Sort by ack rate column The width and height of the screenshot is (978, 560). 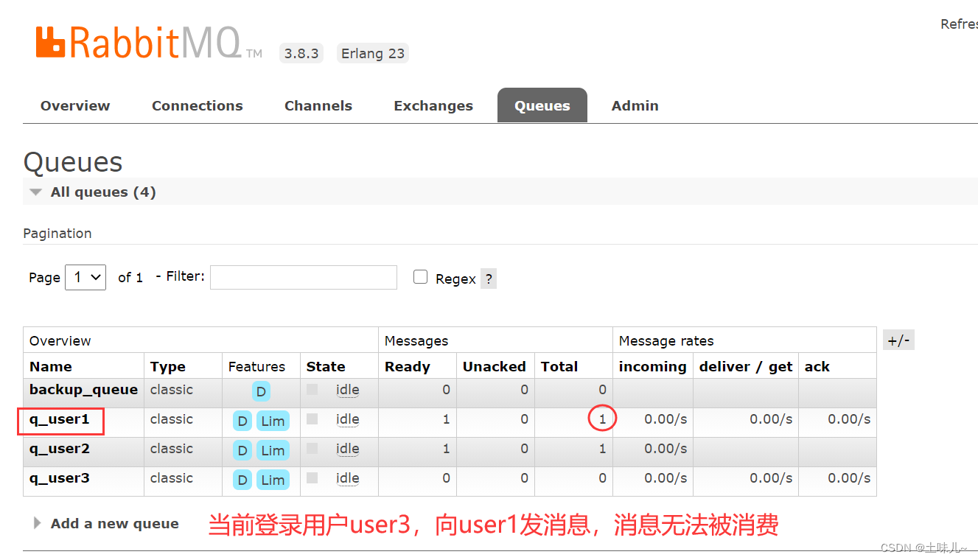click(817, 366)
